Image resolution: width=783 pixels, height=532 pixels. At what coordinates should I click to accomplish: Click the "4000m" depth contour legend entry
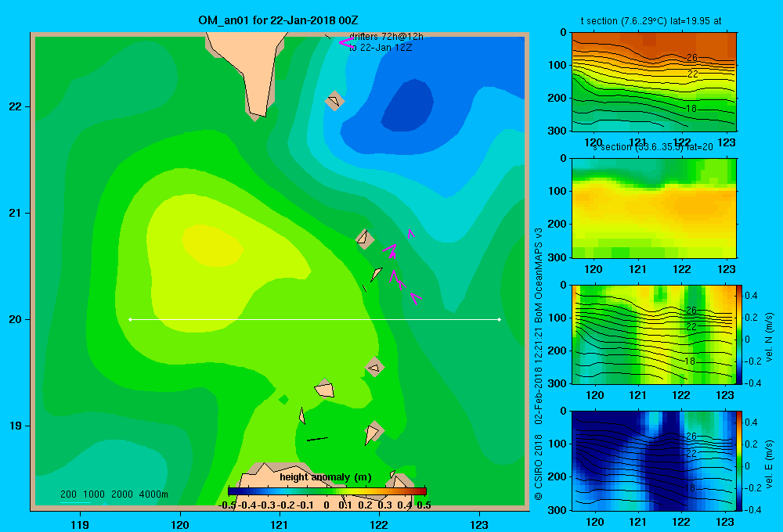[x=153, y=494]
